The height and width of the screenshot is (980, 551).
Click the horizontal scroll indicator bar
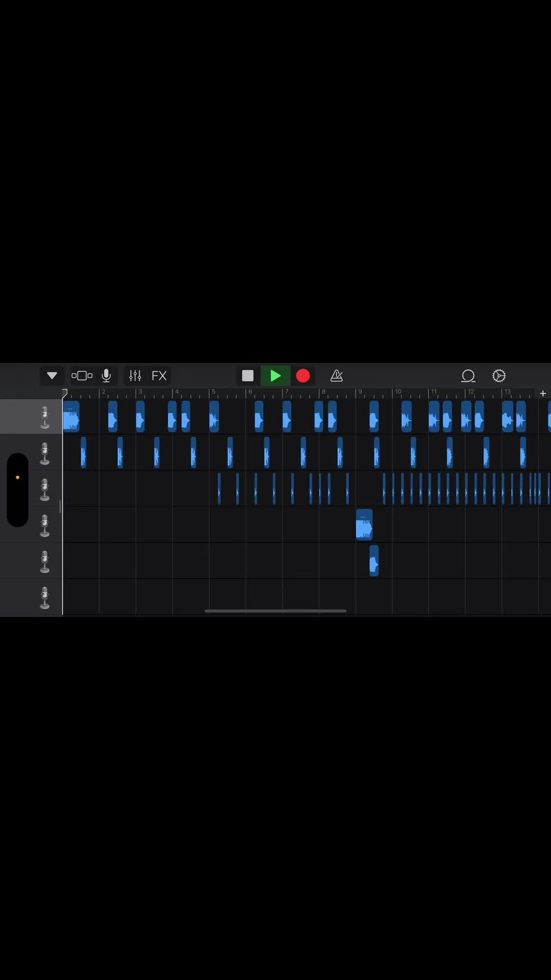coord(275,610)
